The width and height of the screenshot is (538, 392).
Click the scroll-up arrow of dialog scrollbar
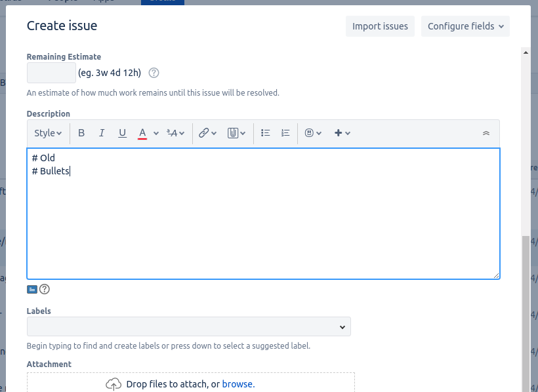(526, 52)
